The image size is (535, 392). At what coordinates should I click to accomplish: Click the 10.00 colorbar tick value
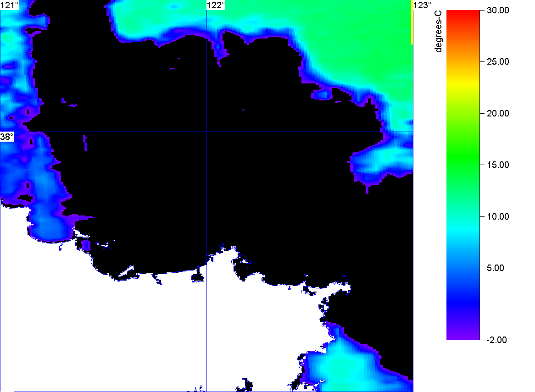498,216
